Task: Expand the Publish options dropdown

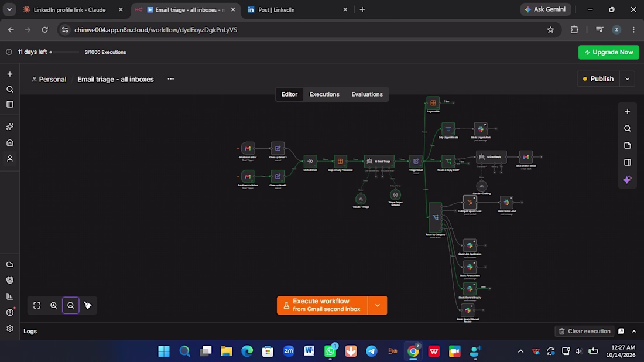Action: (627, 79)
